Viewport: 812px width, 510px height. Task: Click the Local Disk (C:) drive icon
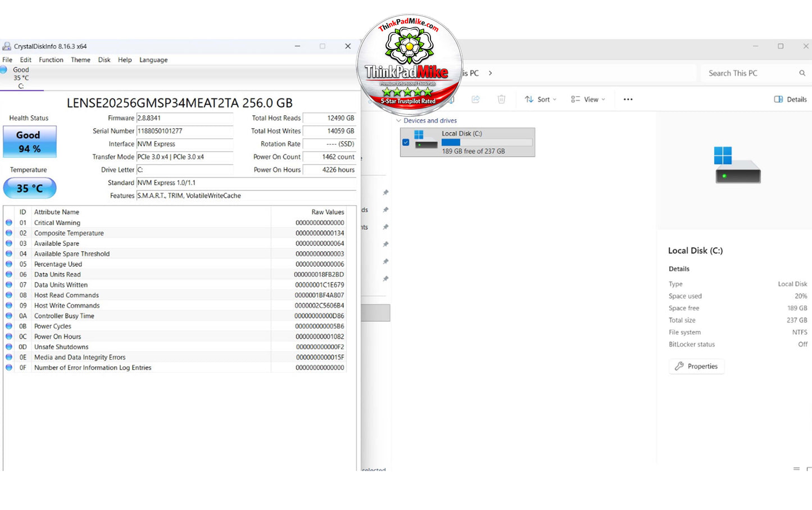click(426, 140)
